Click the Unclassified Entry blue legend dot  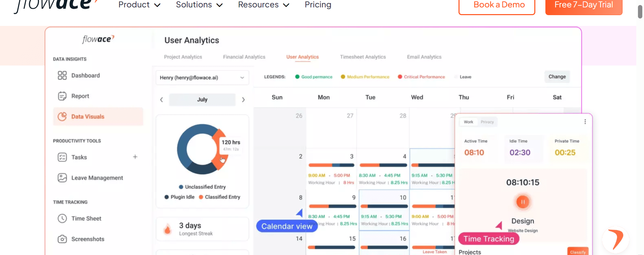coord(181,187)
